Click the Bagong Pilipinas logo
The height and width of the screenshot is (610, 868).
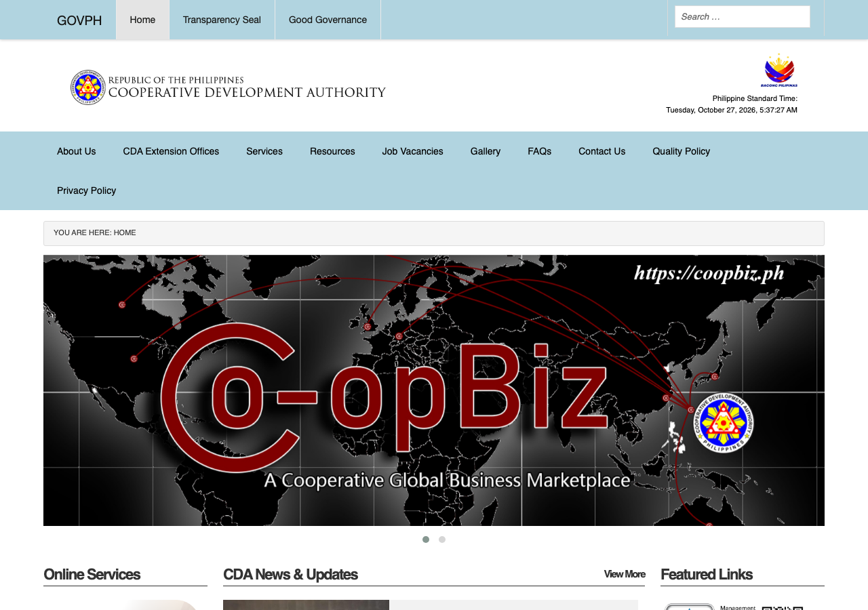pos(779,70)
